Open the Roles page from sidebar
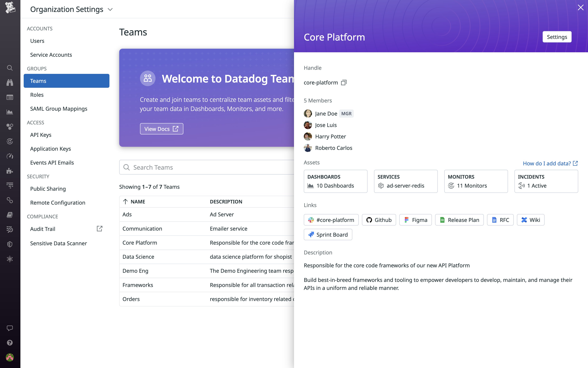Viewport: 588px width, 368px height. [37, 95]
